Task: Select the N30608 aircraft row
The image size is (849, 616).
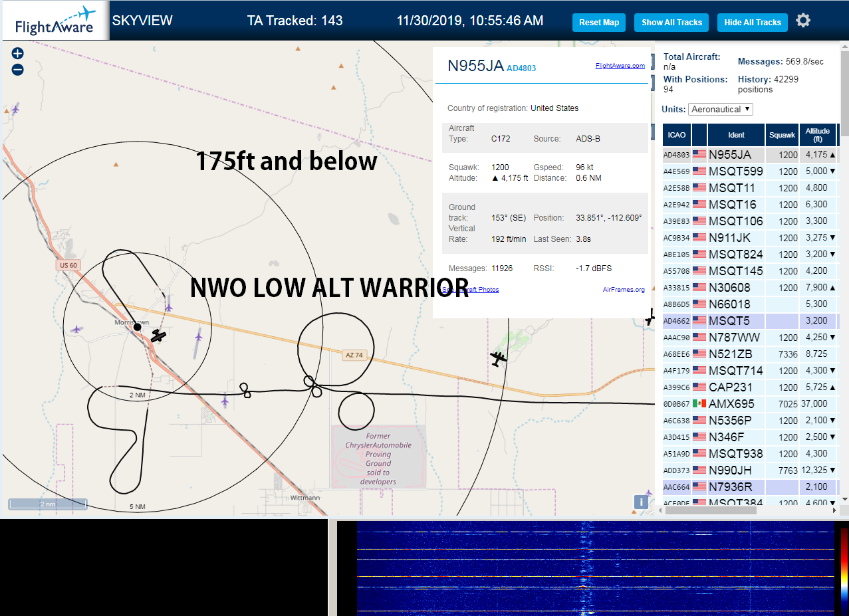Action: (750, 288)
